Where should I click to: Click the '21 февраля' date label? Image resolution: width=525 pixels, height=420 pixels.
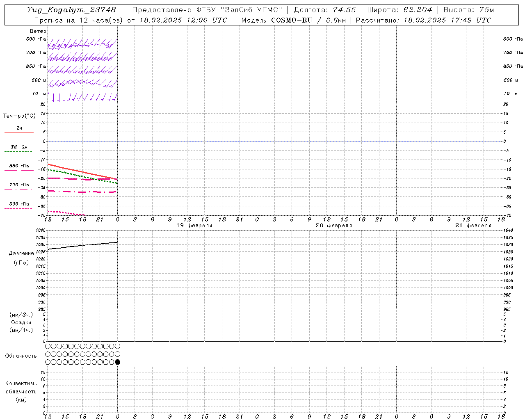coord(473,226)
